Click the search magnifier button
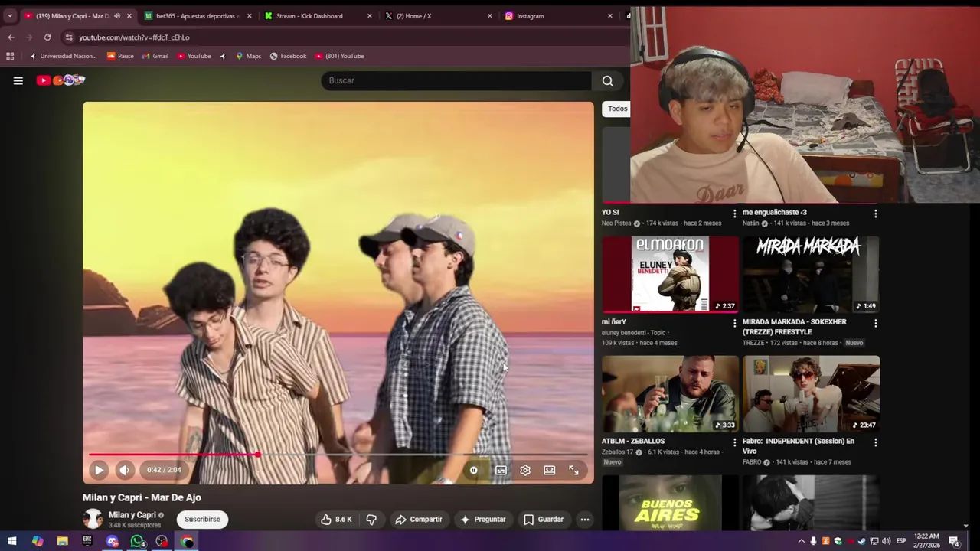The image size is (980, 551). tap(607, 80)
